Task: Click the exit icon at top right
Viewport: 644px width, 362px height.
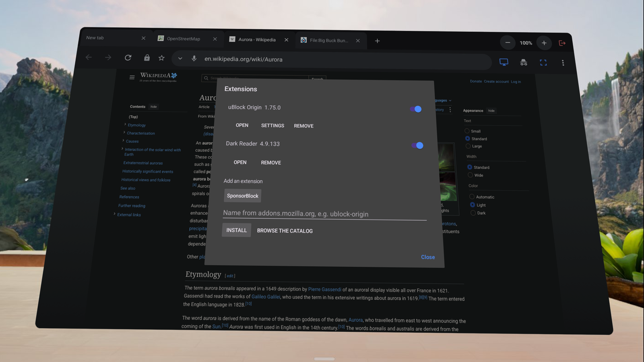Action: click(562, 43)
